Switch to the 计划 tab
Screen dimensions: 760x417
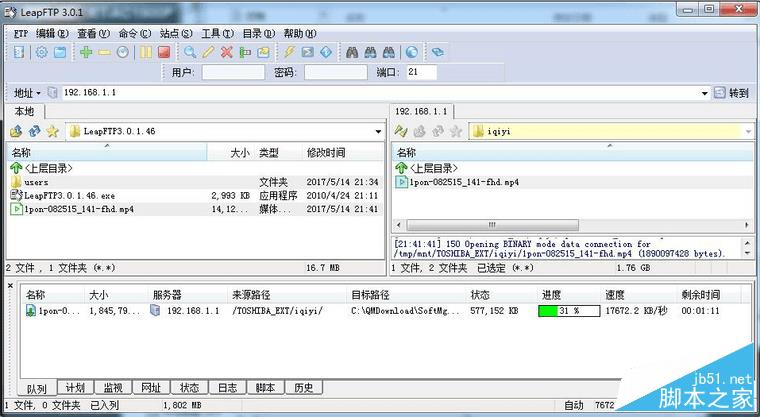tap(75, 387)
